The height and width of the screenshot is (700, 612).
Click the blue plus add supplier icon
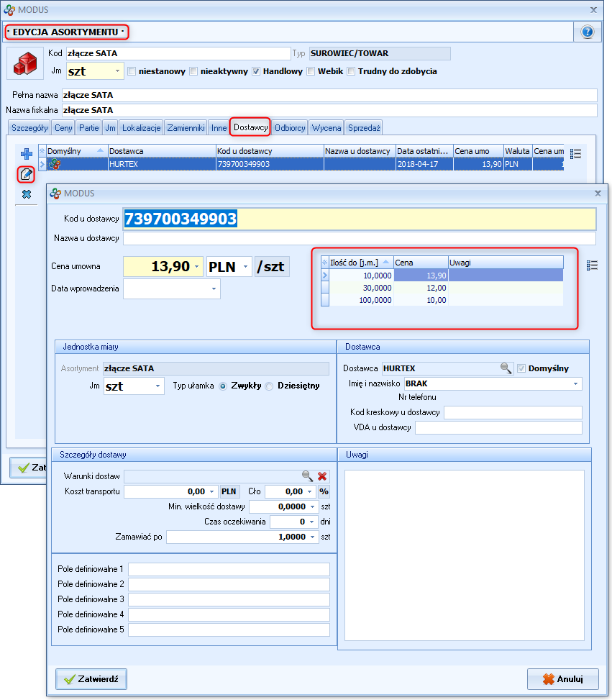pyautogui.click(x=27, y=153)
